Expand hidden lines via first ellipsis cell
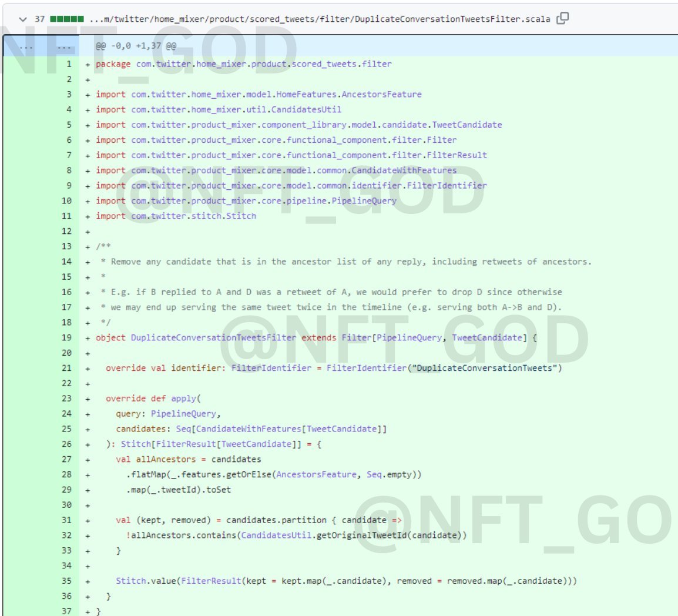The width and height of the screenshot is (678, 616). click(26, 46)
